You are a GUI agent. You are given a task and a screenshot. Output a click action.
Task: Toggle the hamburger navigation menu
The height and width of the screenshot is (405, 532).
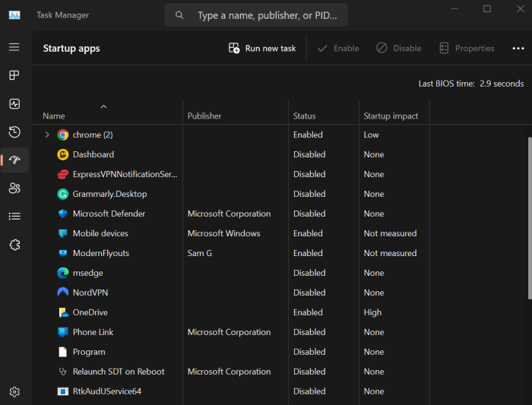[x=14, y=47]
